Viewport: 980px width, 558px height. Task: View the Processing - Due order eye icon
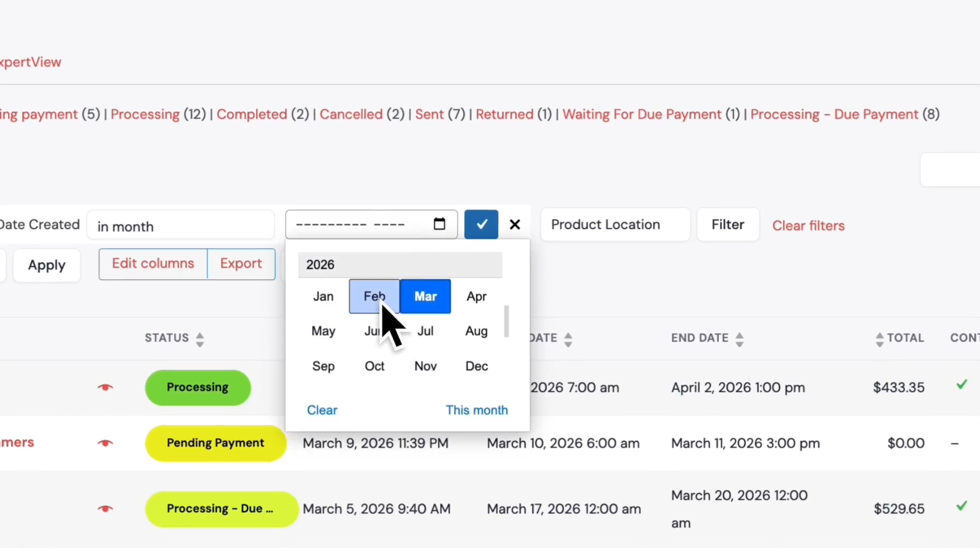(x=105, y=509)
